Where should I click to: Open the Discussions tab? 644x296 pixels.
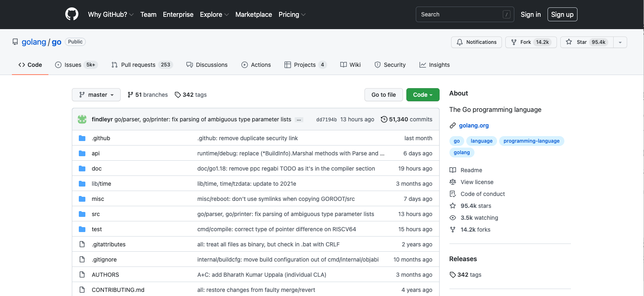[x=207, y=65]
